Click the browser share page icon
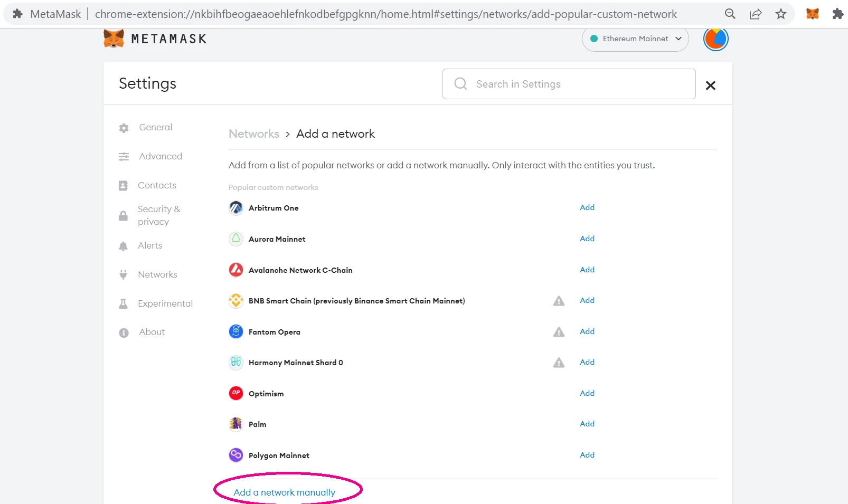Image resolution: width=848 pixels, height=504 pixels. (x=756, y=14)
